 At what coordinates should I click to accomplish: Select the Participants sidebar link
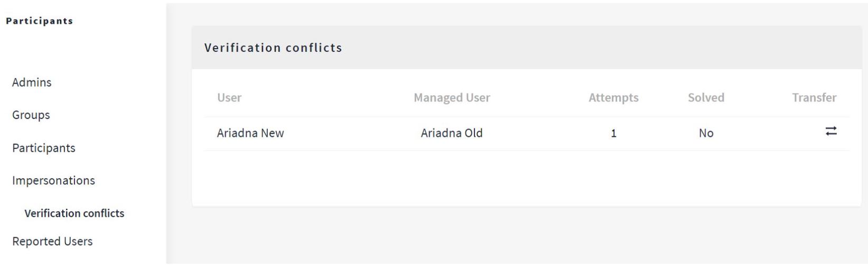[x=44, y=148]
